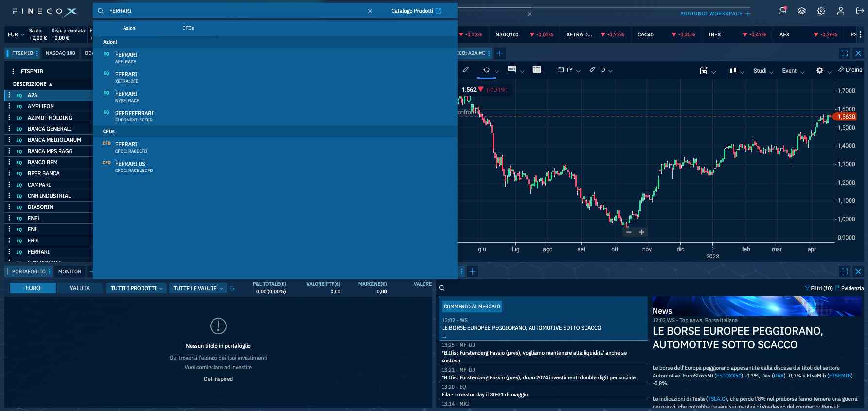
Task: Switch to the CFDs search tab
Action: coord(188,28)
